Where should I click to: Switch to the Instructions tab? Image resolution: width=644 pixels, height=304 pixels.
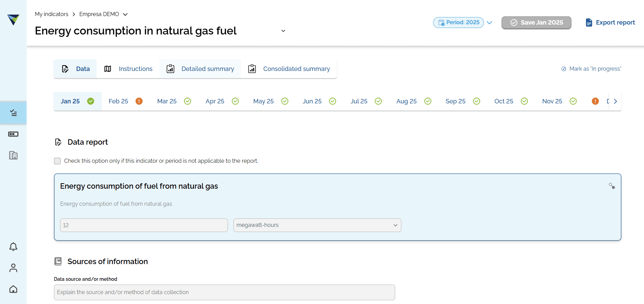pos(128,69)
